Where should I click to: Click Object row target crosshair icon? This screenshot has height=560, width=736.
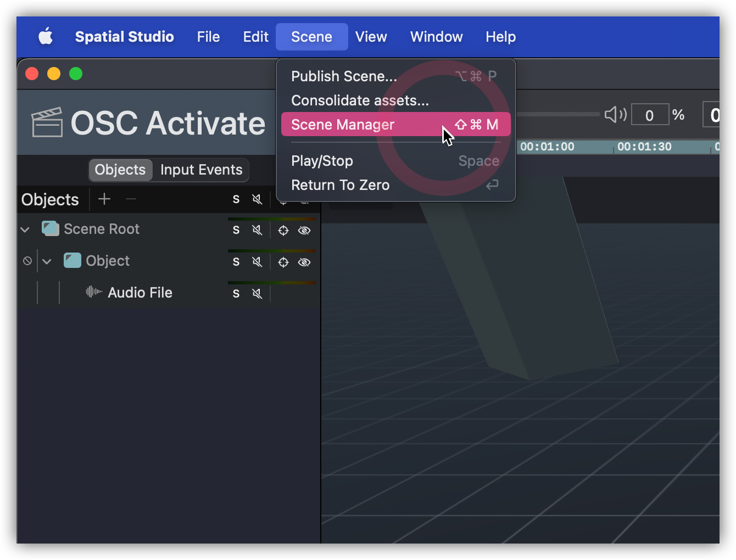(283, 262)
